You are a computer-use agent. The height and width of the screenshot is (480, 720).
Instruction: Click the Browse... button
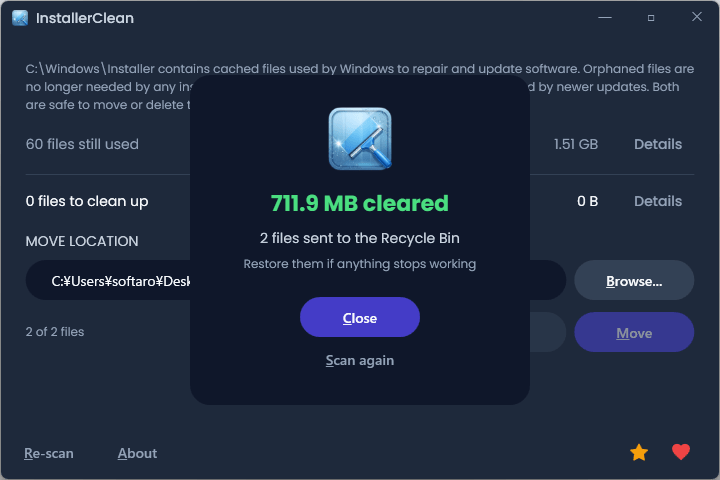coord(634,281)
